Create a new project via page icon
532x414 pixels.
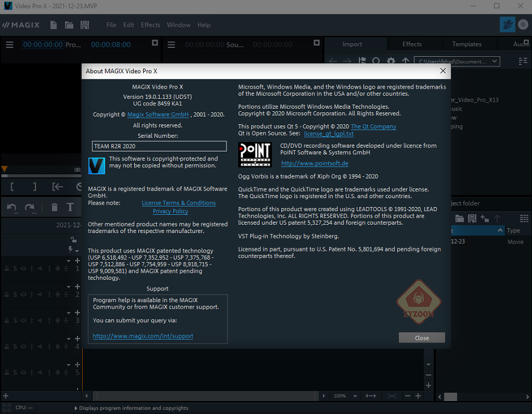pyautogui.click(x=53, y=25)
